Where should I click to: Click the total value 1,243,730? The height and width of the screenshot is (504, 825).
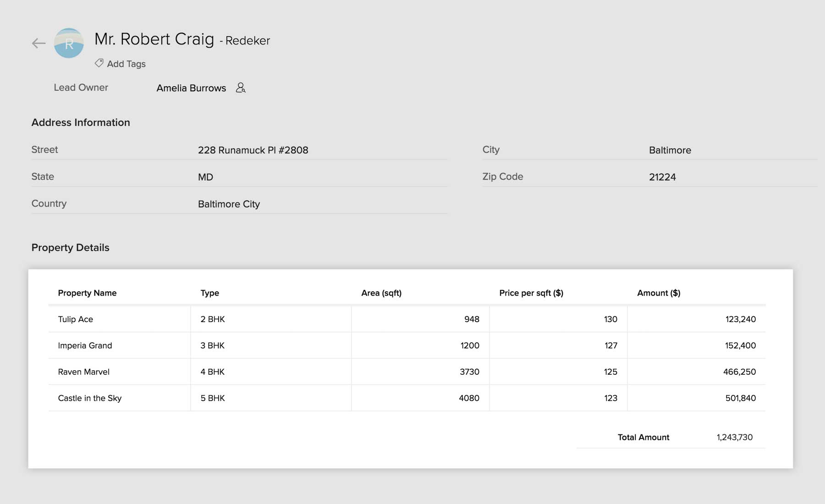point(735,438)
